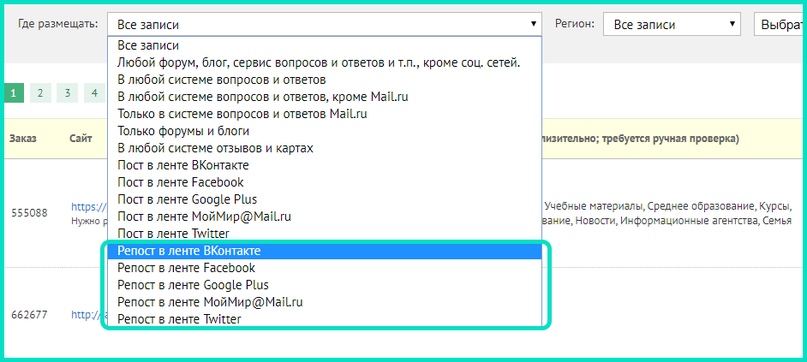Select 'Репост в ленте МойМир@Mail.ru' option
This screenshot has width=807, height=362.
click(324, 302)
